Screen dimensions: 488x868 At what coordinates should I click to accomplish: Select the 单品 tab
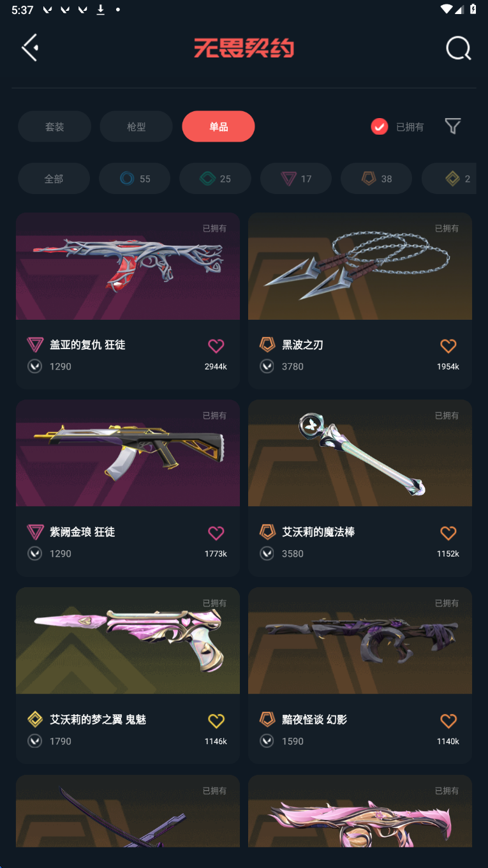point(218,126)
